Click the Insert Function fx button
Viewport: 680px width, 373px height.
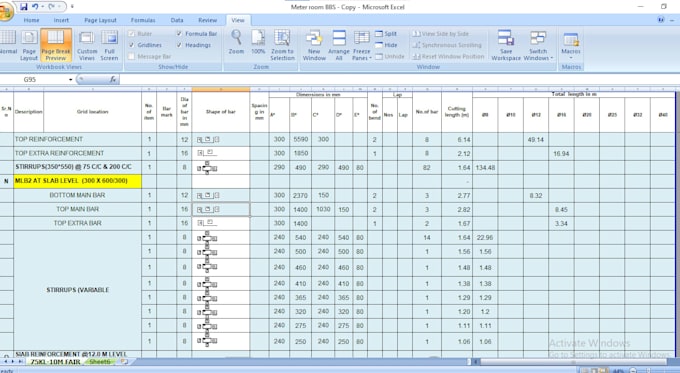click(x=113, y=79)
